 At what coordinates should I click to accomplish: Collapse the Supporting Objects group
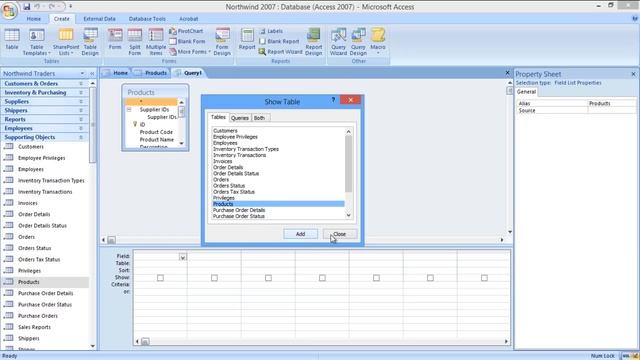[x=81, y=138]
